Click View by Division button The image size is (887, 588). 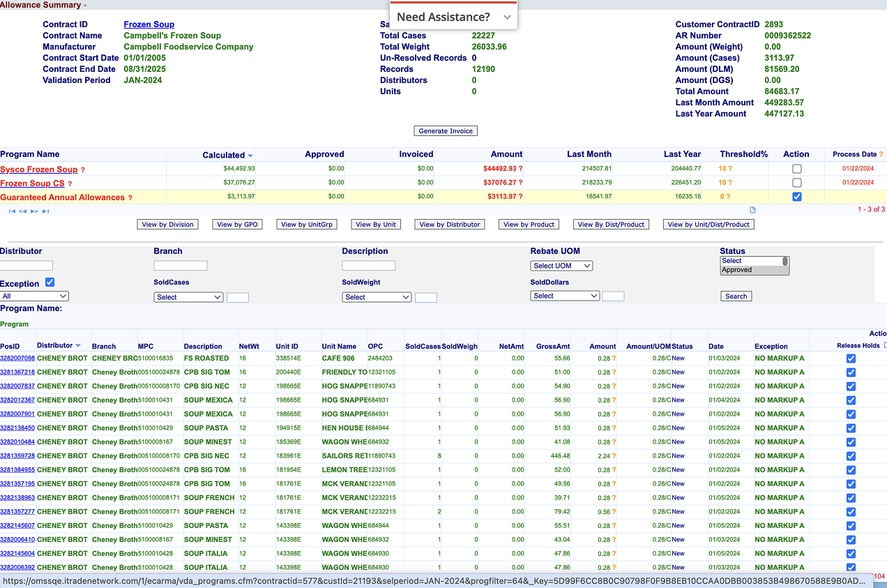[167, 225]
